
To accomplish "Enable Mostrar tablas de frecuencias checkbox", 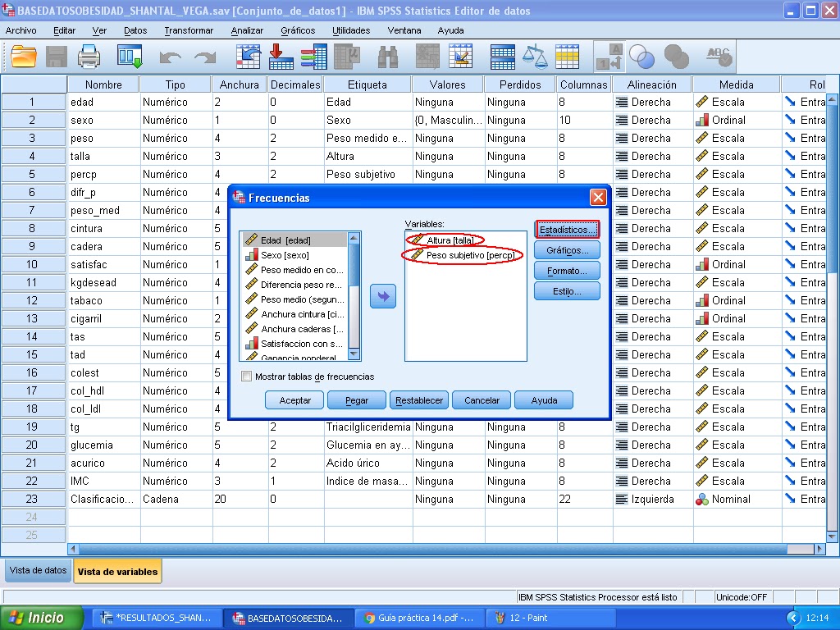I will tap(246, 377).
